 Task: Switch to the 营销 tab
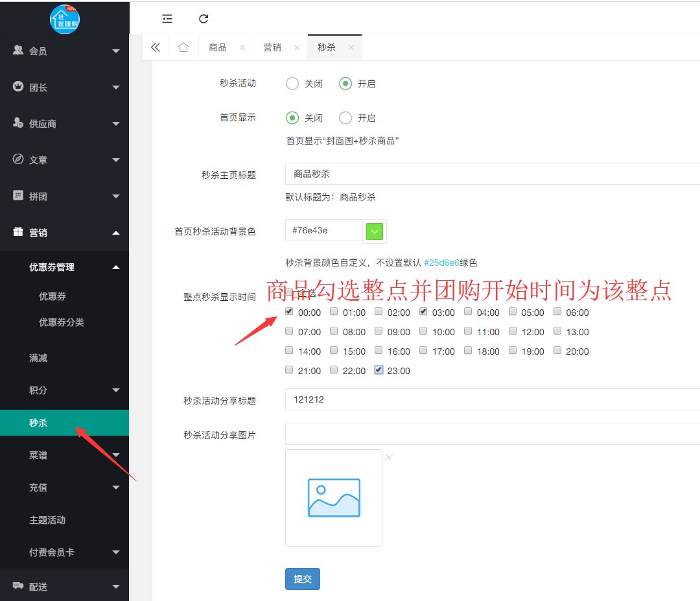click(272, 47)
